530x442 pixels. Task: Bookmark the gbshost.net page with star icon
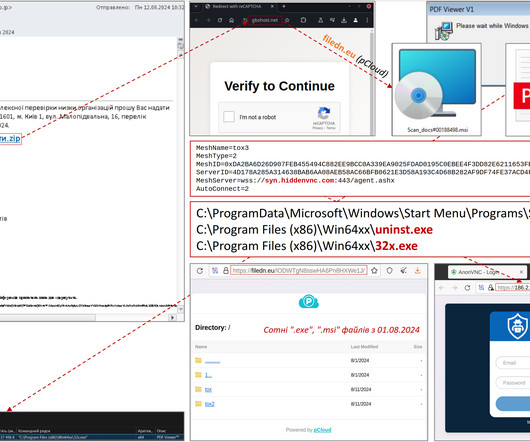click(287, 20)
